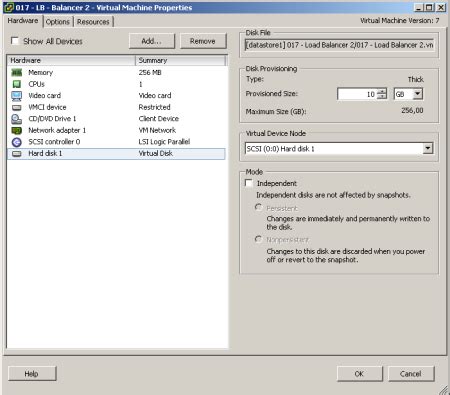Click the Remove button
This screenshot has height=395, width=450.
pos(203,41)
